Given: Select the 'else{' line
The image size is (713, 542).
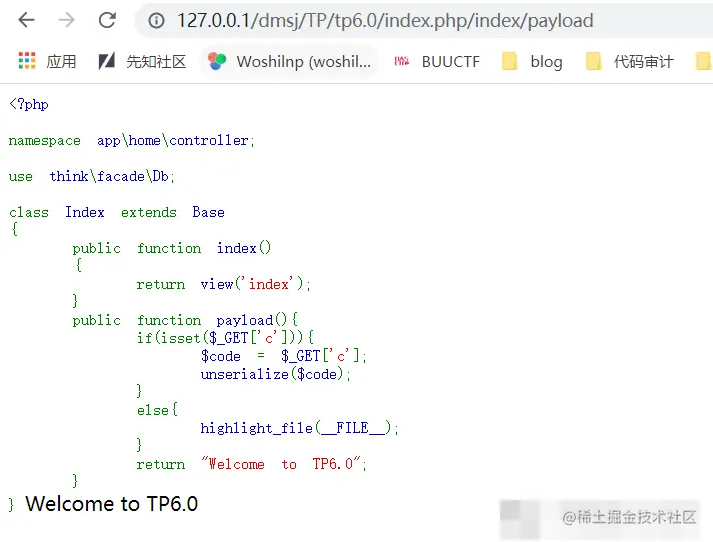Looking at the screenshot, I should click(x=157, y=410).
